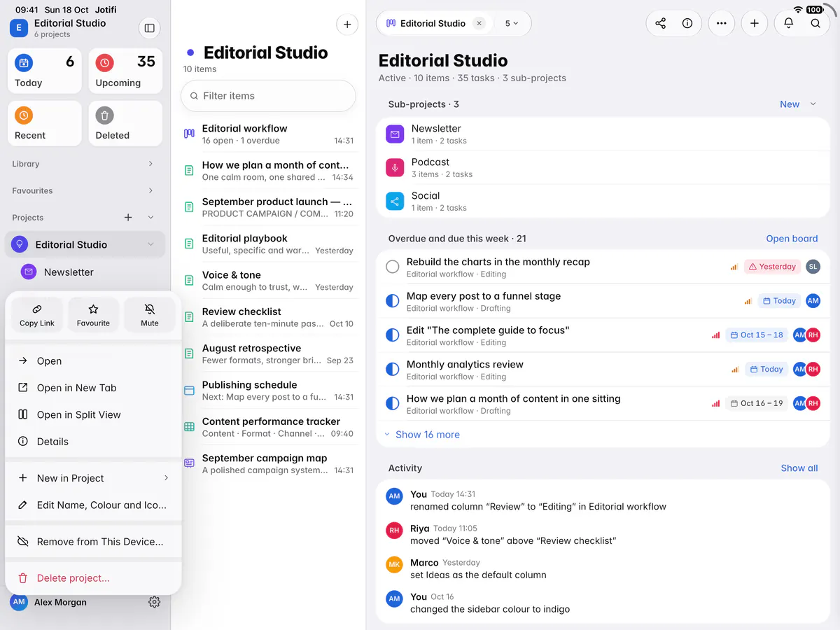Expand Show 16 more tasks
Screen dimensions: 840x630
[422, 435]
